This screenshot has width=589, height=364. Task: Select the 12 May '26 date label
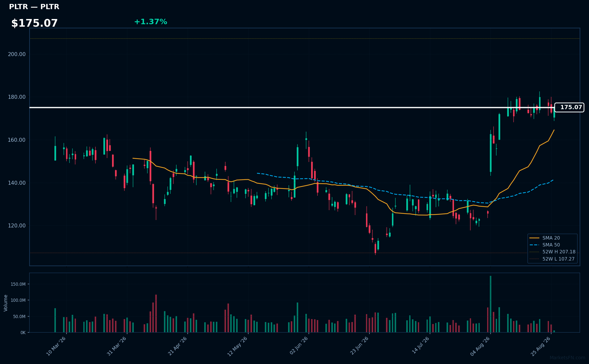[x=238, y=346]
